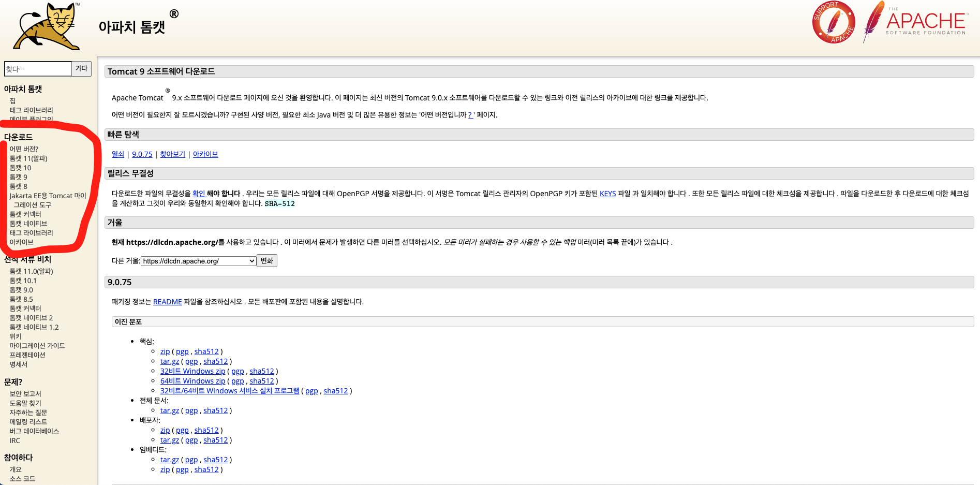The image size is (980, 485).
Task: Click the 열쇠 quick navigation link
Action: (118, 154)
